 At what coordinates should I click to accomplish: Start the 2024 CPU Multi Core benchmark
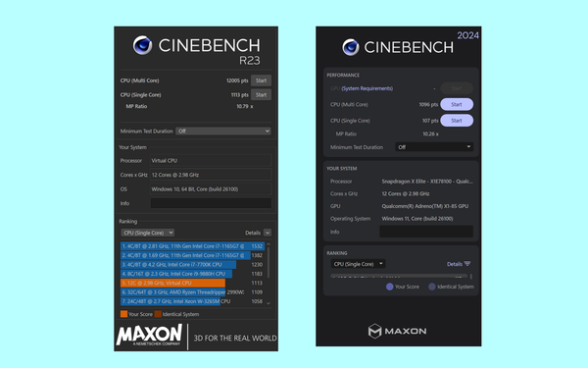point(457,104)
